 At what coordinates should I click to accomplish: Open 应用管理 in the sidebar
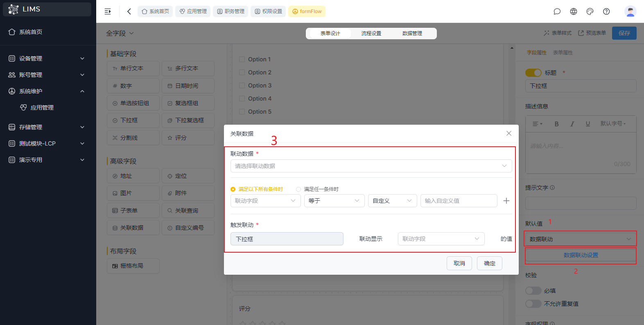[x=42, y=108]
